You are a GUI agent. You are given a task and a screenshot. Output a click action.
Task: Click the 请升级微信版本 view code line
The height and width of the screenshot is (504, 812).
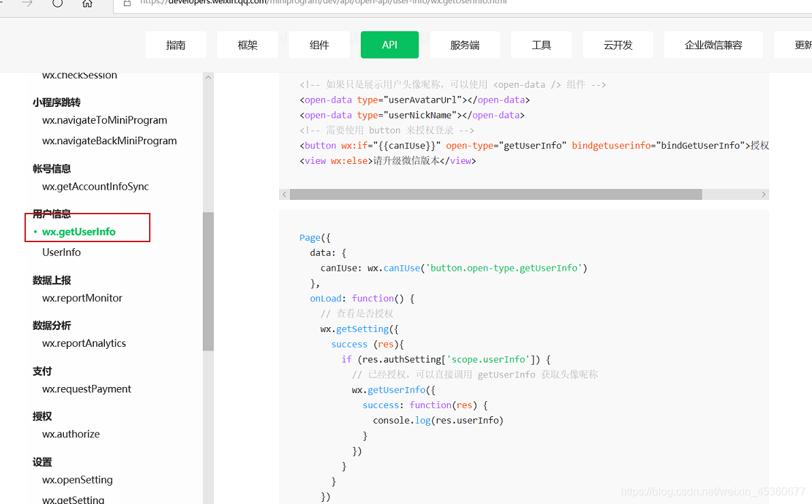click(387, 161)
